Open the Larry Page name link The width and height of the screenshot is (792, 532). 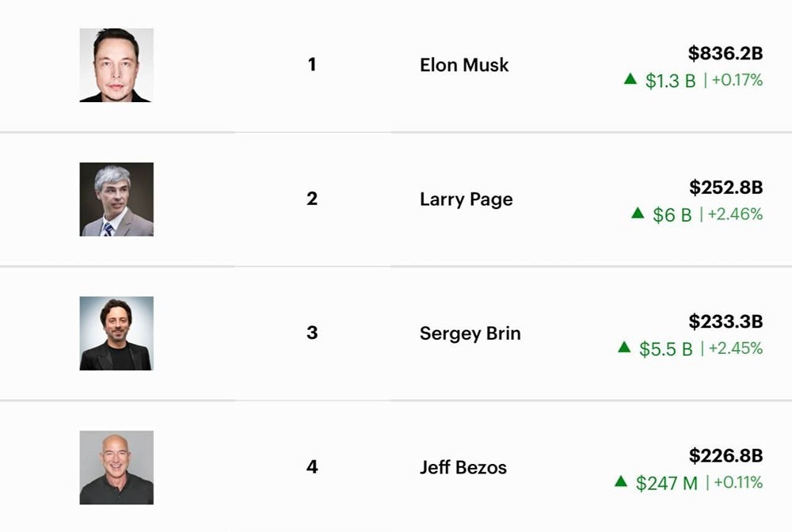coord(466,199)
